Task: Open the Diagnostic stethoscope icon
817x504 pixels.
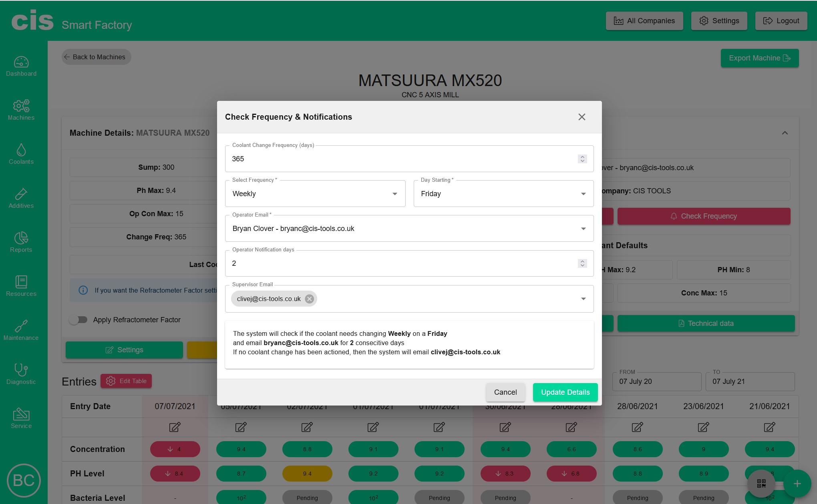Action: point(21,374)
